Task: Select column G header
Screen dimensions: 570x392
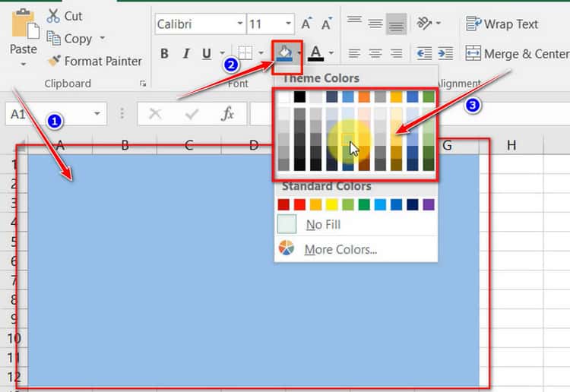Action: (448, 145)
